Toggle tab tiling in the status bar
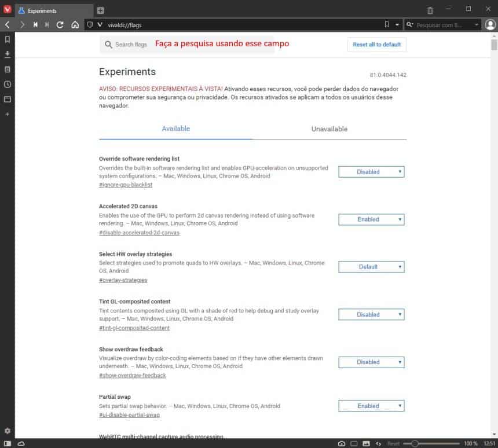The width and height of the screenshot is (498, 448). (x=354, y=443)
